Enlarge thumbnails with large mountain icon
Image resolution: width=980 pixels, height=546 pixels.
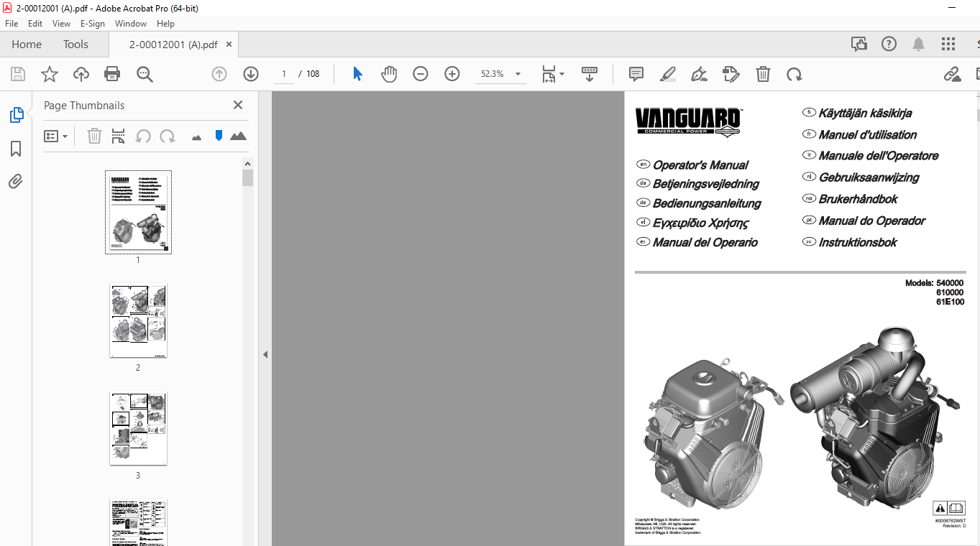coord(238,136)
